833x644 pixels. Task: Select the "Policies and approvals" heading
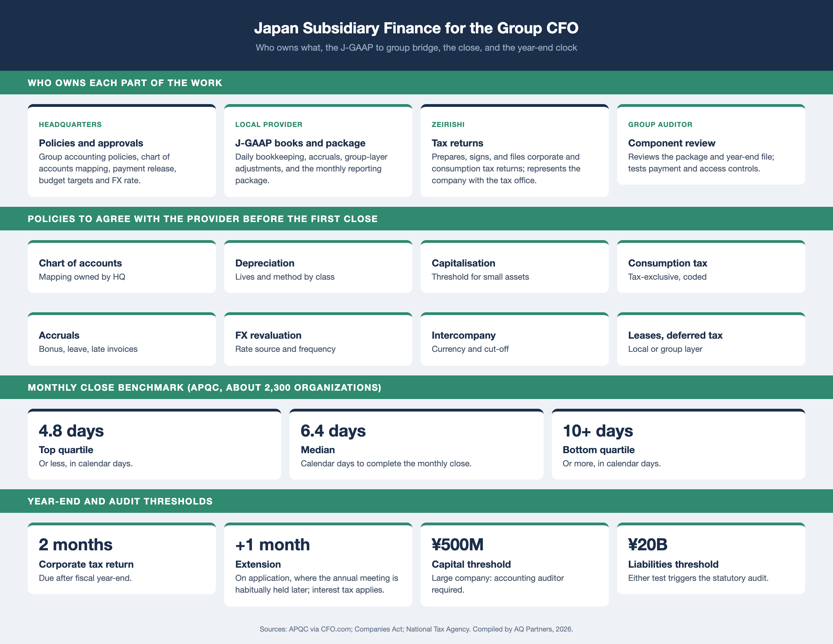click(91, 143)
